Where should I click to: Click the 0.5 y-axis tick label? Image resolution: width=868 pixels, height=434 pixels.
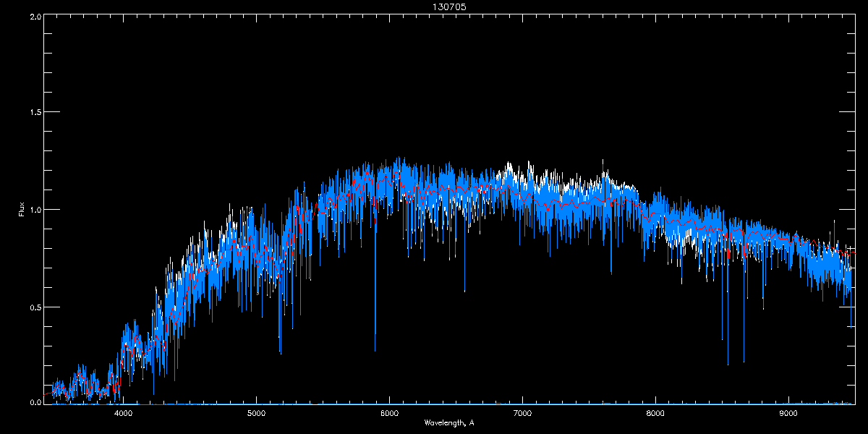[x=35, y=307]
